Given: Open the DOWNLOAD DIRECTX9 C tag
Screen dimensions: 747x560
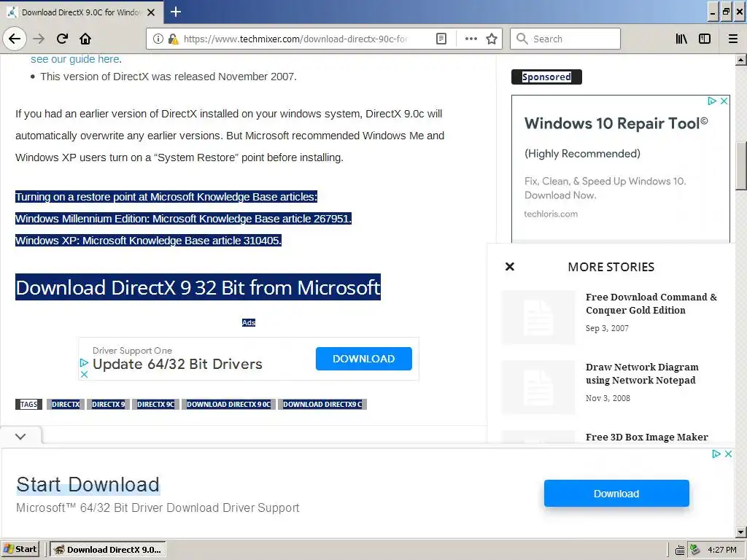Looking at the screenshot, I should [x=322, y=404].
